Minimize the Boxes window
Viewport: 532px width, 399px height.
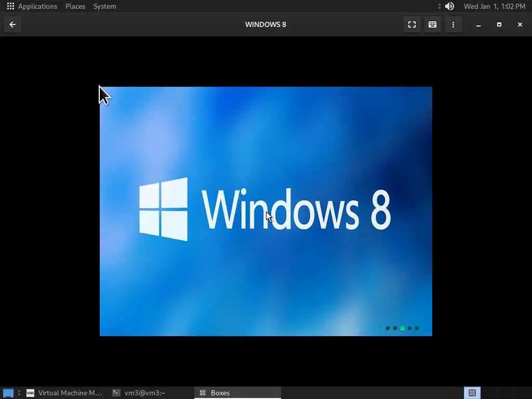(478, 24)
